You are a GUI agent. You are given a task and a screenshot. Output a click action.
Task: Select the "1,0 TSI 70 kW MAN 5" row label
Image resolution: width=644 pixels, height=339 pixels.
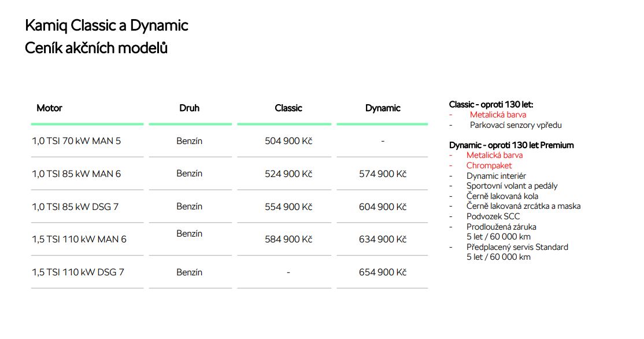click(76, 141)
